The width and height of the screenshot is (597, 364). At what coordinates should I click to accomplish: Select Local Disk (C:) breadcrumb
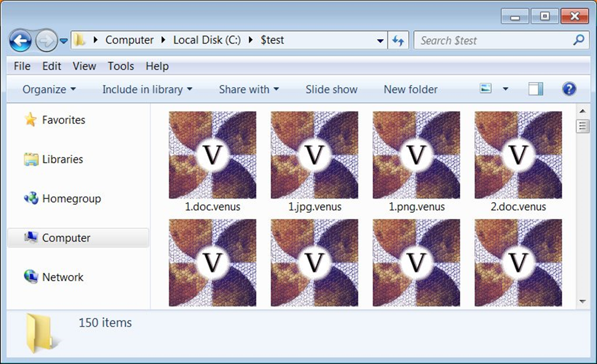tap(207, 40)
